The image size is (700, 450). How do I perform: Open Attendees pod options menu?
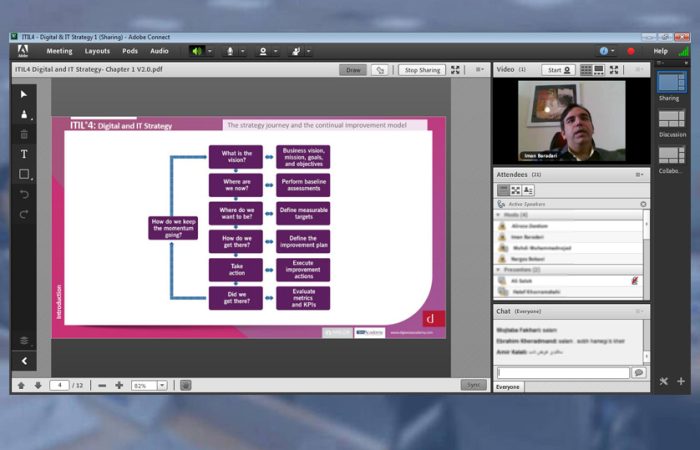pyautogui.click(x=639, y=175)
